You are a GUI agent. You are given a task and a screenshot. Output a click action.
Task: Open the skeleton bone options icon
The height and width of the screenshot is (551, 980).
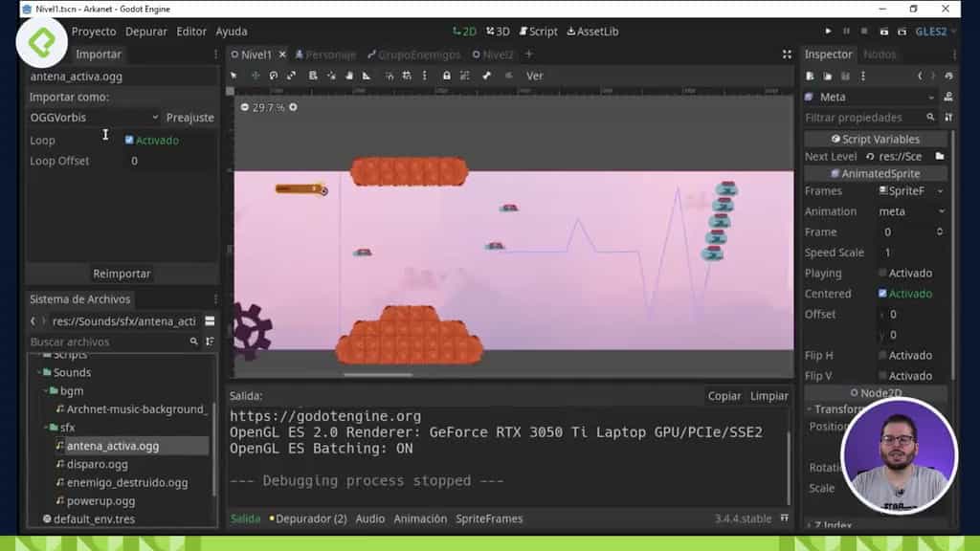[x=486, y=76]
